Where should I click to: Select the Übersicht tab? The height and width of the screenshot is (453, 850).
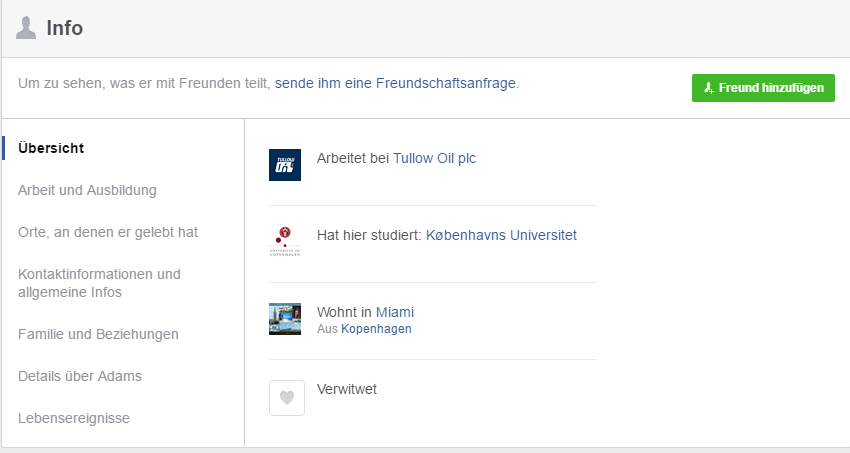tap(51, 148)
